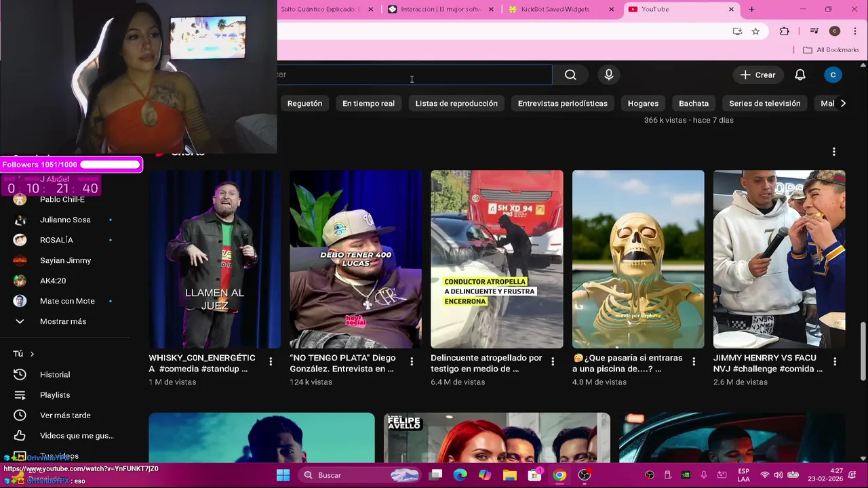This screenshot has width=868, height=488.
Task: Select Entrevistas periodísticas chip
Action: tap(562, 103)
